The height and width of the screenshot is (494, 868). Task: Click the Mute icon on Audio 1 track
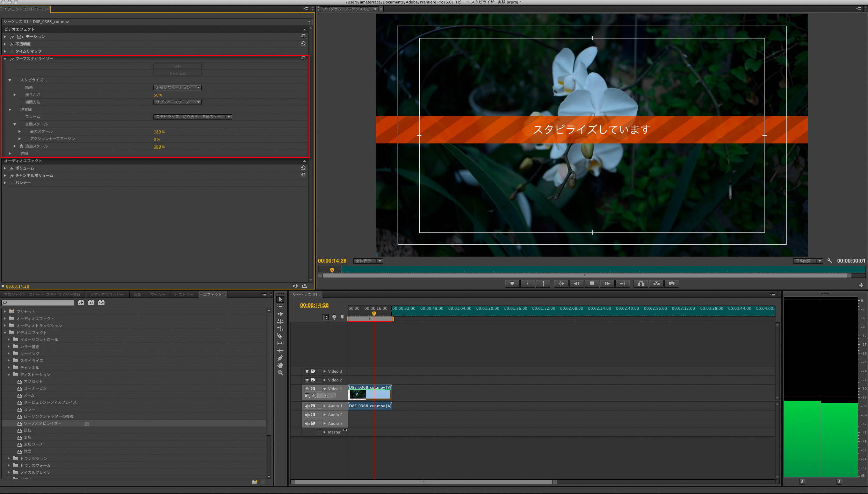[306, 406]
